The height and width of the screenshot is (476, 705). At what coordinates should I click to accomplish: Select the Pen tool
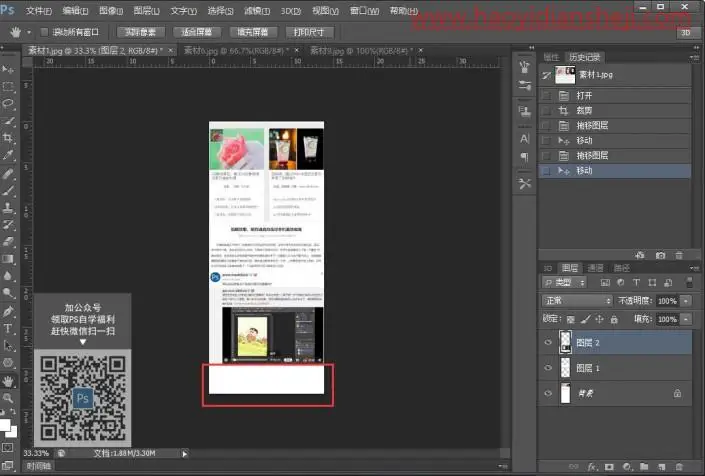[x=8, y=311]
